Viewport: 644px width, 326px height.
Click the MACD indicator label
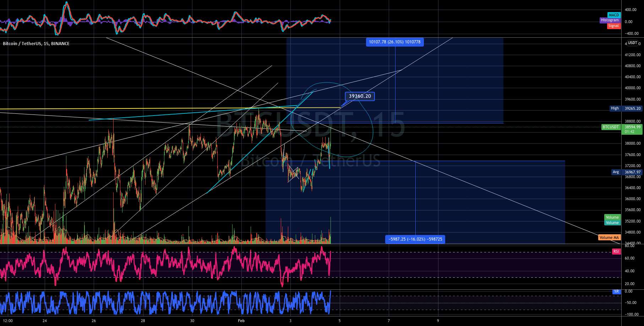point(614,15)
